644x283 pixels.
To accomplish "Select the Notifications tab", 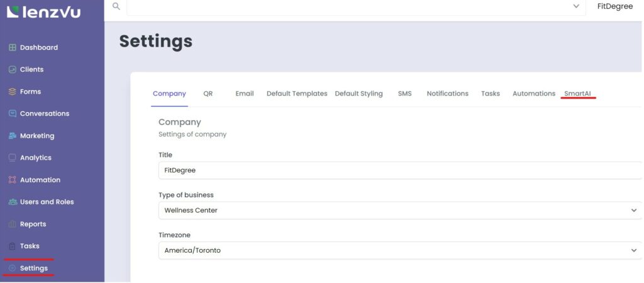I will [x=447, y=94].
